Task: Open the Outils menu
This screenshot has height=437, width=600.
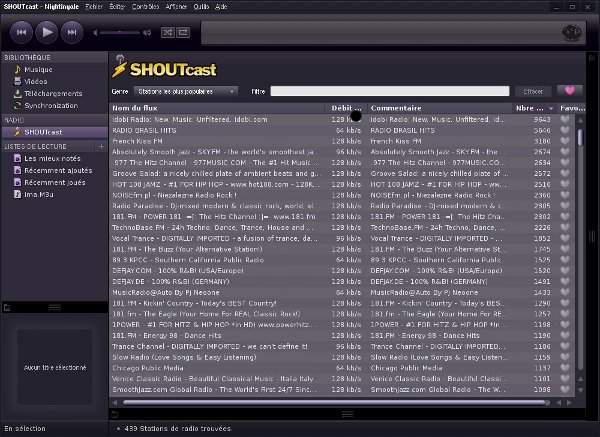Action: tap(201, 7)
